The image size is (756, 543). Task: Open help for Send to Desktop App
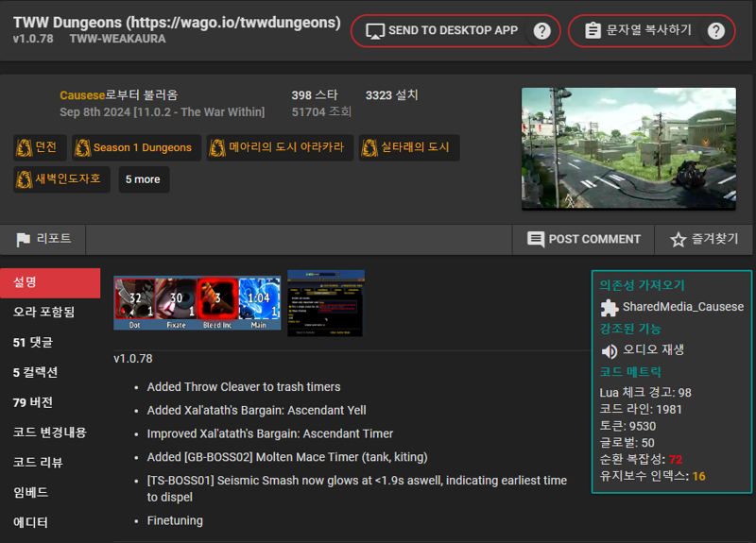point(541,31)
